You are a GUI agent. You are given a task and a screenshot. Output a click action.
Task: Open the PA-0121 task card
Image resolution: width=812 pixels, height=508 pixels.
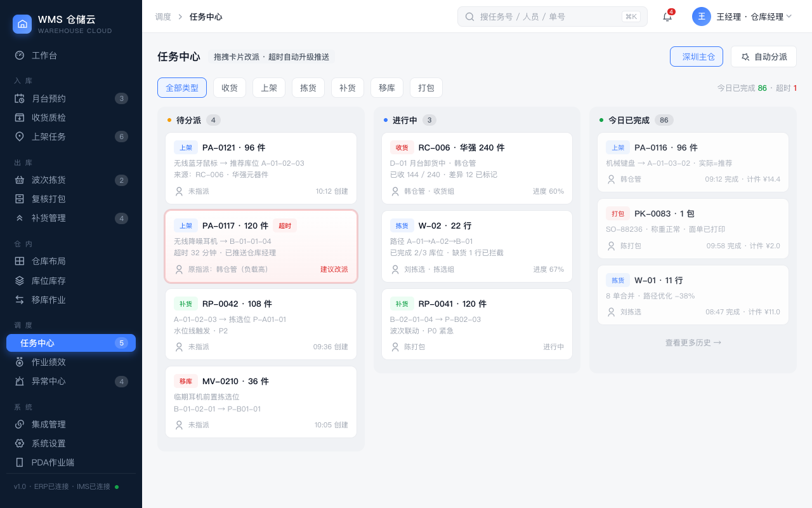[x=261, y=168]
